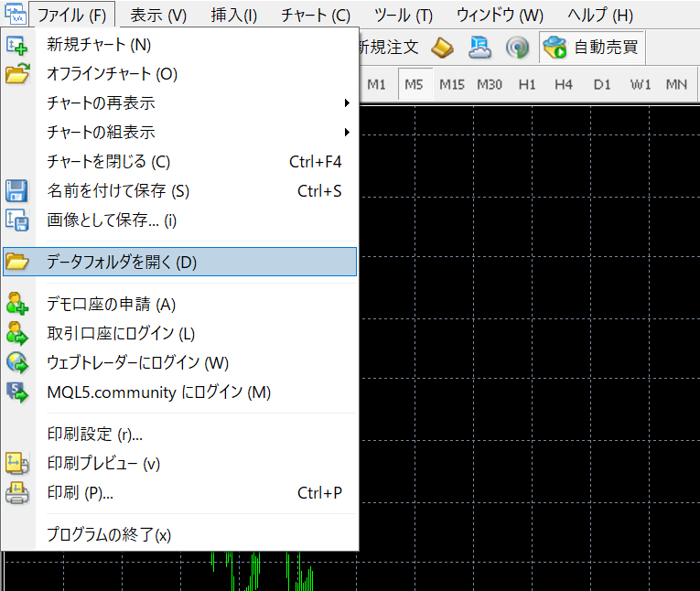Switch to D1 timeframe
The image size is (700, 591).
click(602, 84)
